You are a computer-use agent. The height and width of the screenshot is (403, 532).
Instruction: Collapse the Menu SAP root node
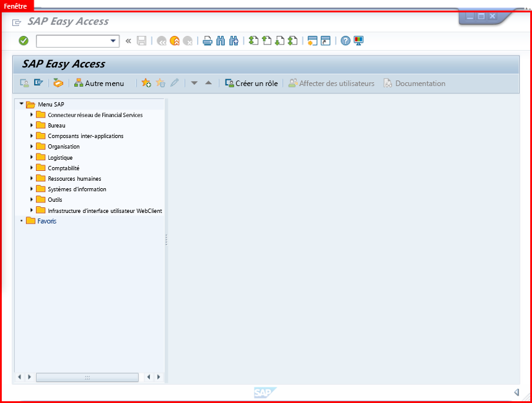(x=22, y=104)
